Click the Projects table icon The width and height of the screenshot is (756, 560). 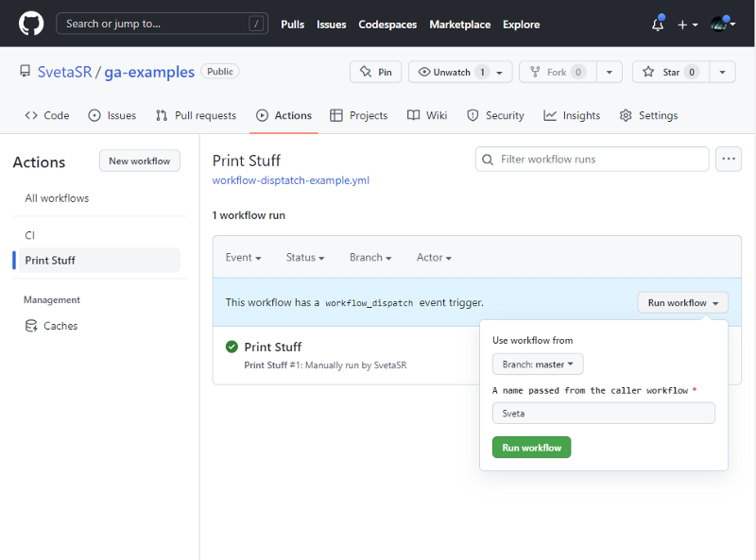point(336,115)
